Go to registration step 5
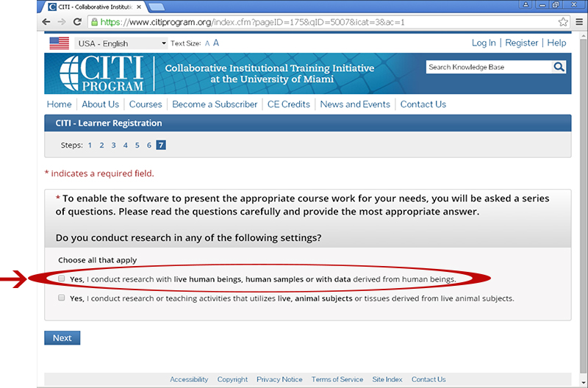The height and width of the screenshot is (388, 588). pyautogui.click(x=137, y=145)
